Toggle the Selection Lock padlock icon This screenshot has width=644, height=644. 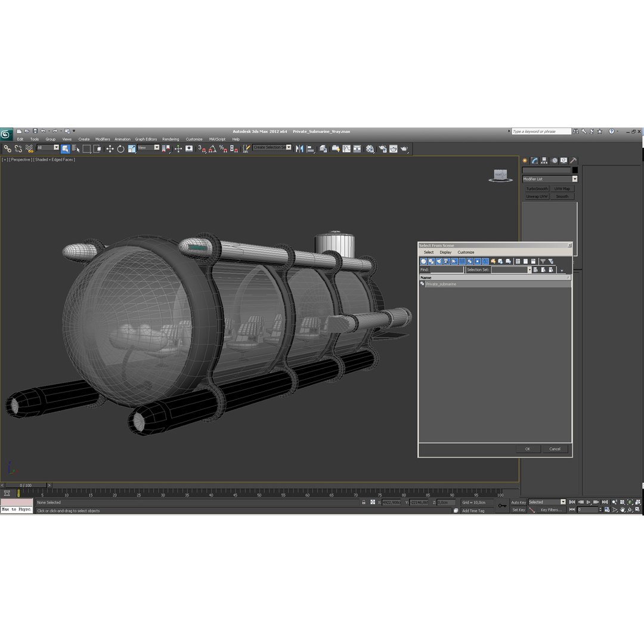coord(364,502)
